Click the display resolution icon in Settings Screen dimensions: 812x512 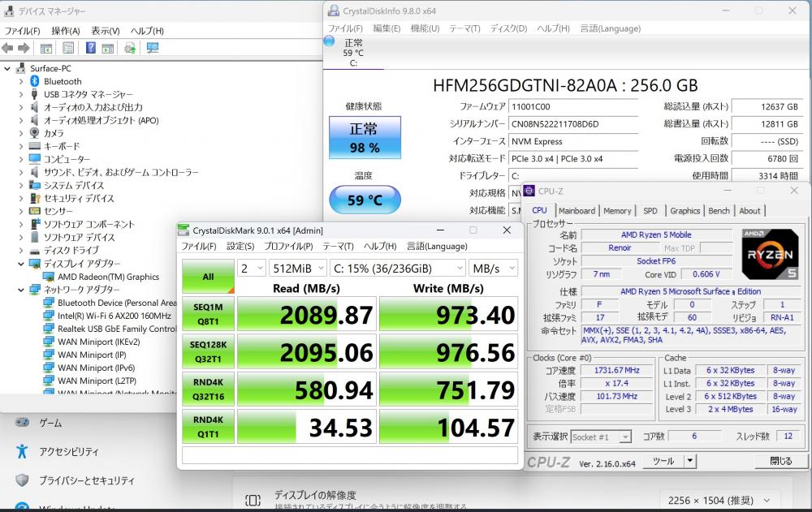tap(253, 500)
